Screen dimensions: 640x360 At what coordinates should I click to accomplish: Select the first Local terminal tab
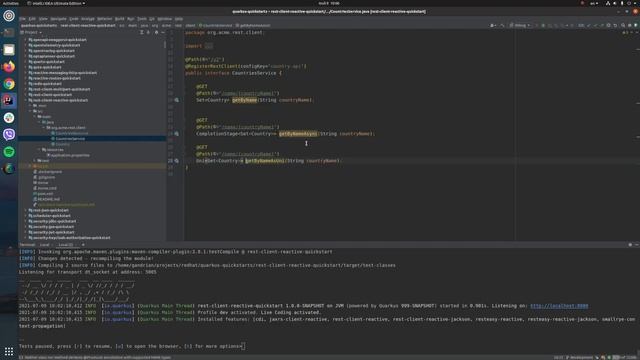(44, 245)
